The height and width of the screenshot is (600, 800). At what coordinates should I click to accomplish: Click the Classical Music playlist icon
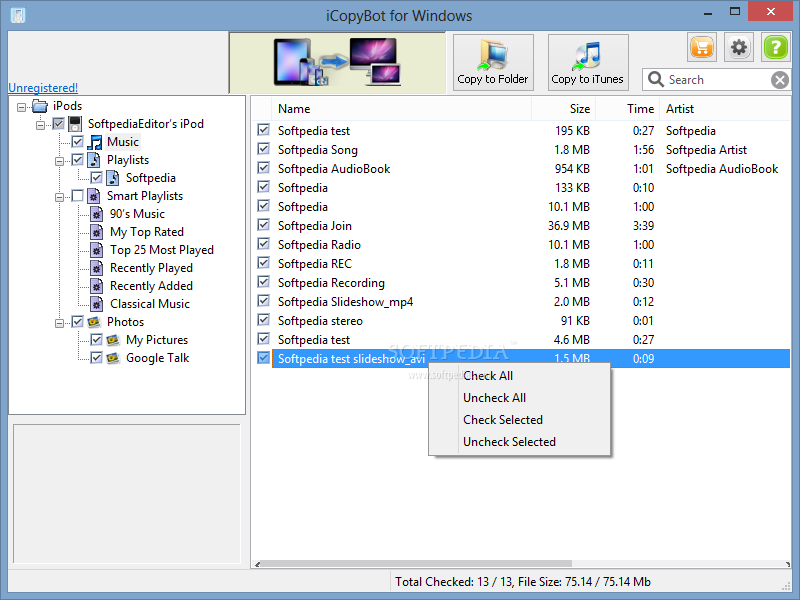pyautogui.click(x=96, y=304)
